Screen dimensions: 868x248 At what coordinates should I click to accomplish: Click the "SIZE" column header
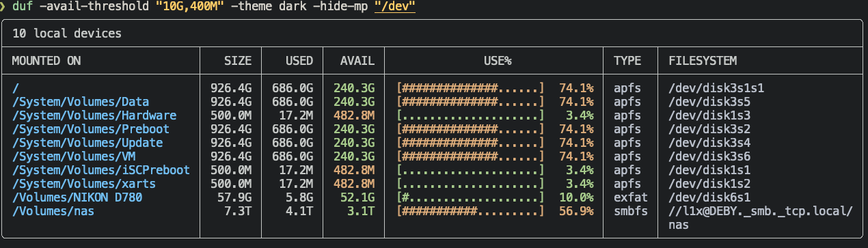point(238,61)
